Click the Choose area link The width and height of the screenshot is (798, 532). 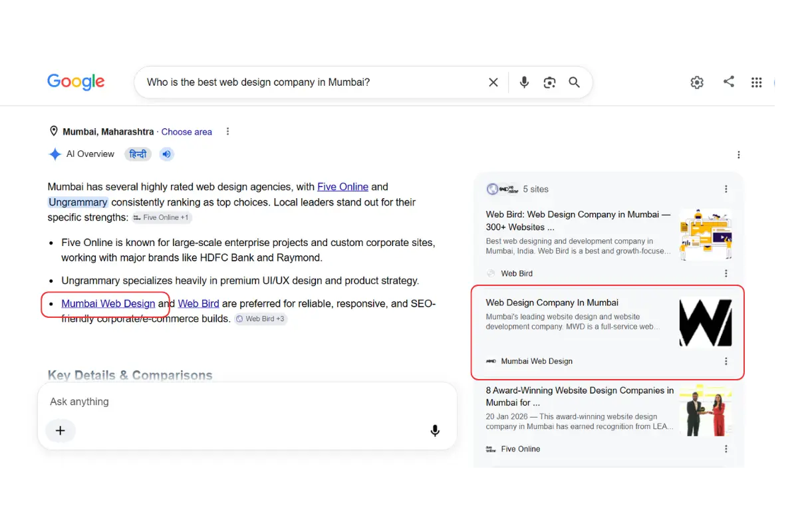tap(187, 132)
